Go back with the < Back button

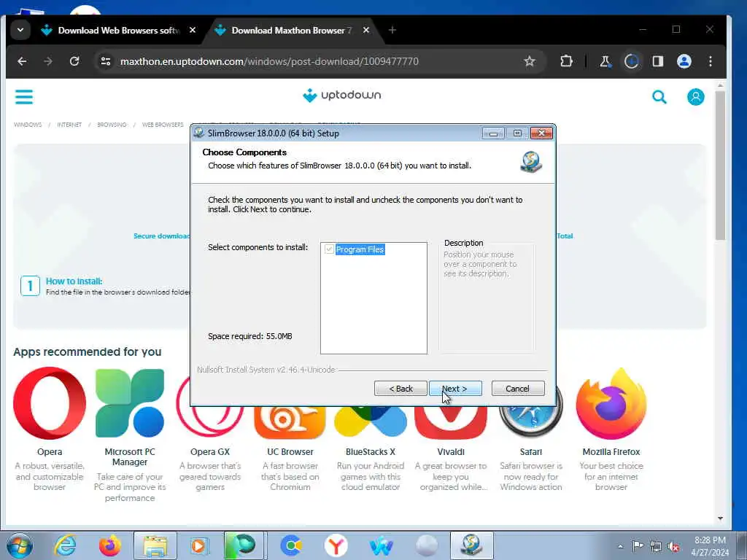pos(400,389)
